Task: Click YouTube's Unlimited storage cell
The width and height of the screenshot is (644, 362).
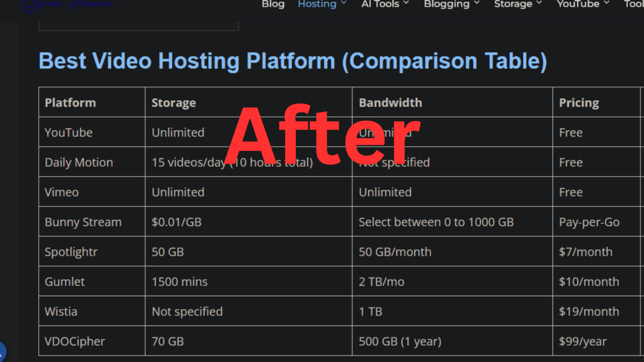Action: tap(249, 132)
